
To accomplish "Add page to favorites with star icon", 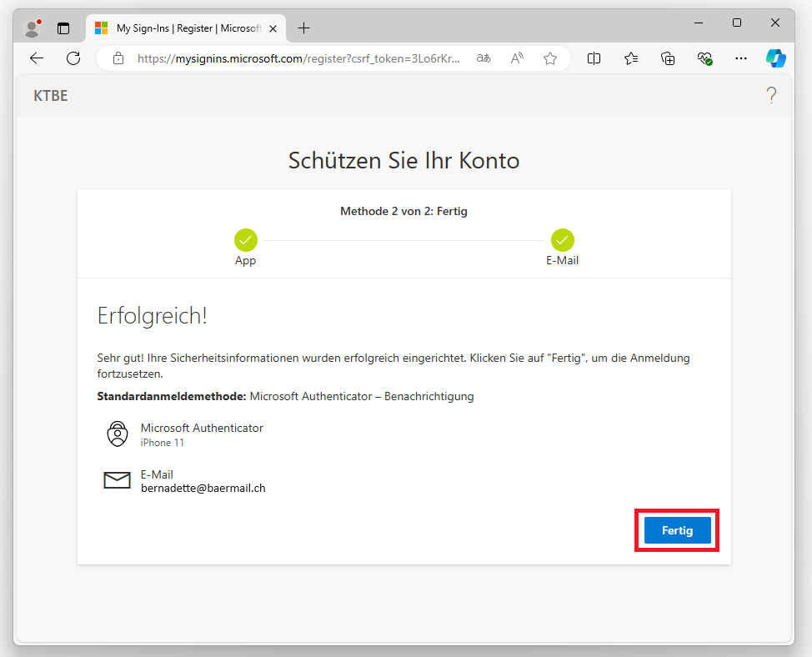I will tap(550, 58).
